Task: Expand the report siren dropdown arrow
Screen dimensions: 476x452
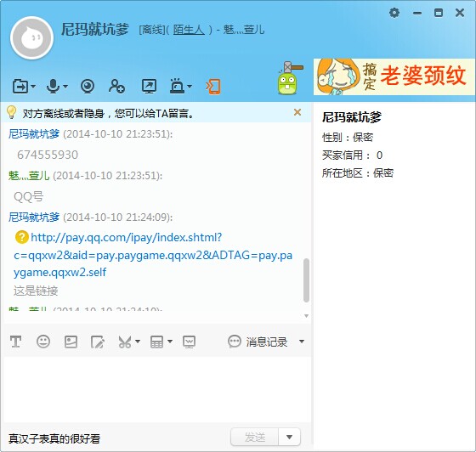Action: pos(190,87)
